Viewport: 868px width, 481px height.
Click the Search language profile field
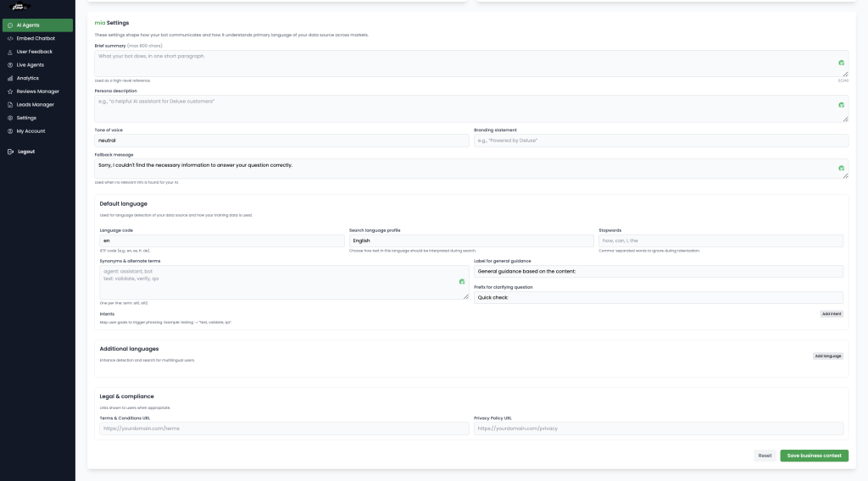point(471,240)
